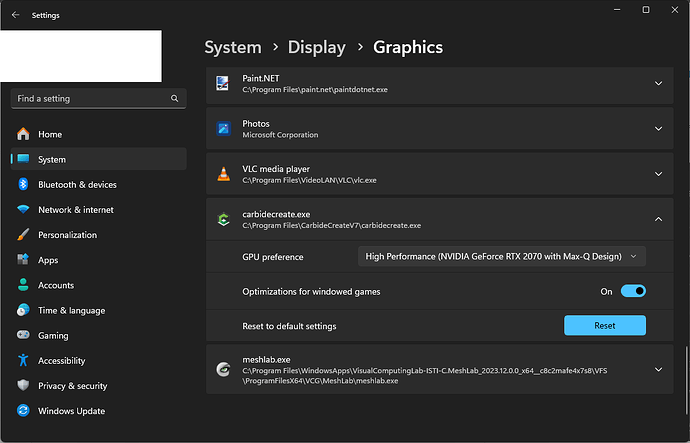The image size is (690, 443).
Task: Select Bluetooth & devices section
Action: (x=99, y=184)
